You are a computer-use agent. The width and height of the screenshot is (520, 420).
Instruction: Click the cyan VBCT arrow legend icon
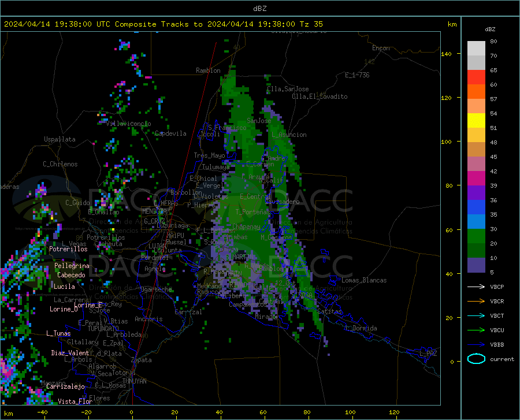[476, 315]
